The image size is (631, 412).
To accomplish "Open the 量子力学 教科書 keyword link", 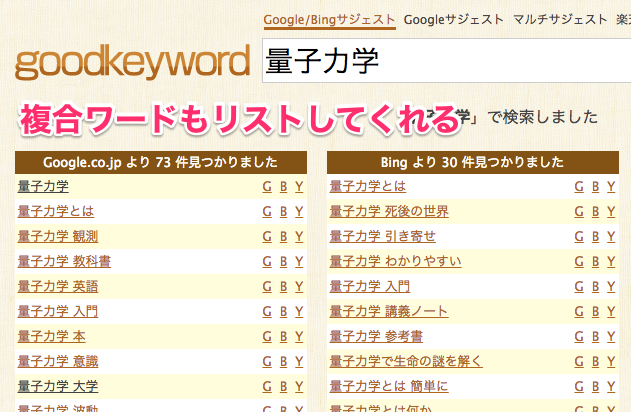I will (64, 261).
